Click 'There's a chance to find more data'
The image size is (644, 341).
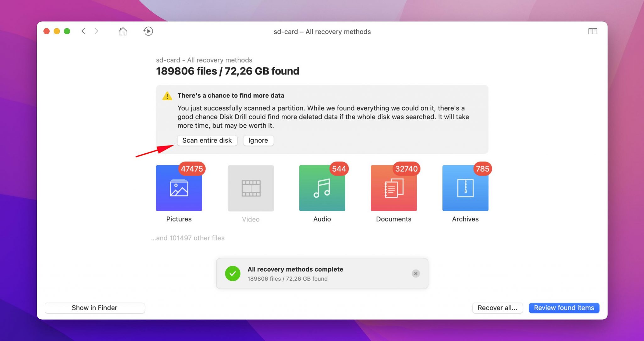(x=231, y=96)
